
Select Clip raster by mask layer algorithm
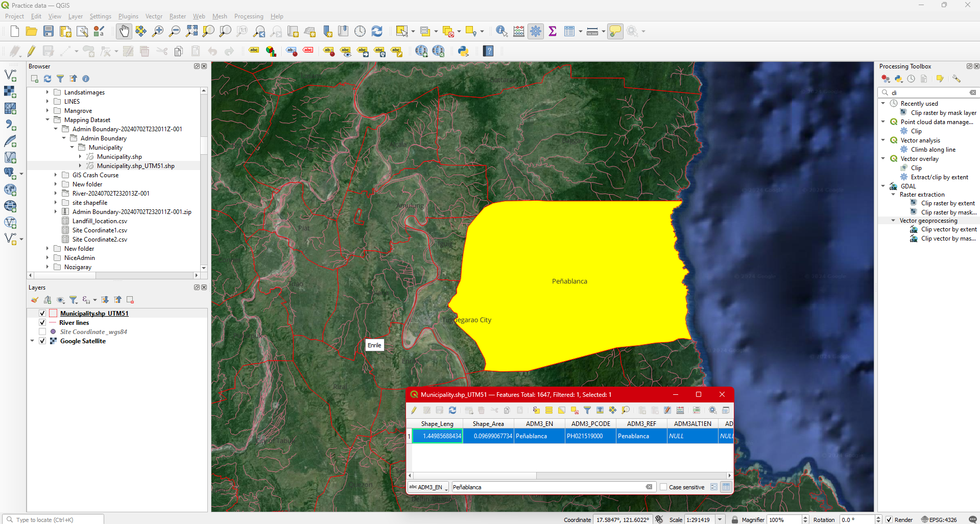click(943, 113)
